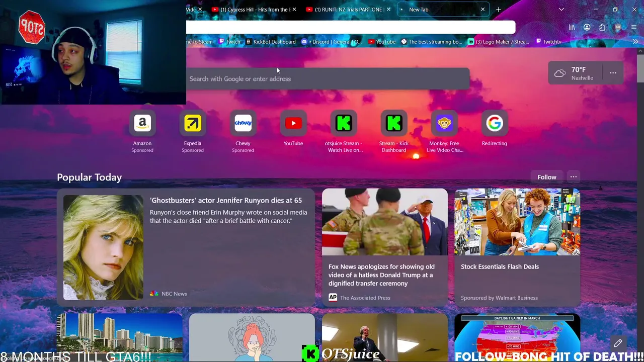Open the otsjuice Stream shortcut tile

(x=344, y=124)
